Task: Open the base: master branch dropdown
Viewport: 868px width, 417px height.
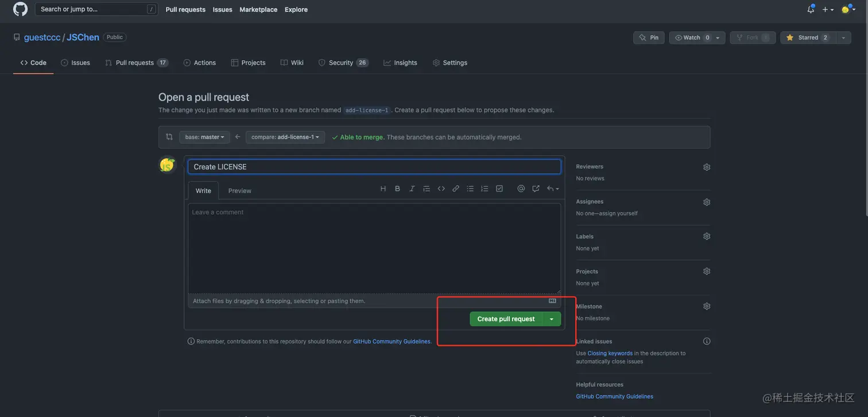Action: pos(204,137)
